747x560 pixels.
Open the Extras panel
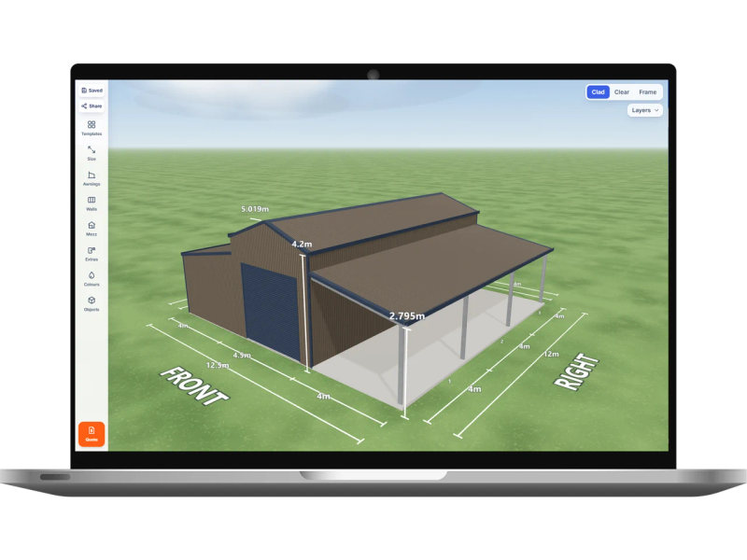click(x=92, y=254)
